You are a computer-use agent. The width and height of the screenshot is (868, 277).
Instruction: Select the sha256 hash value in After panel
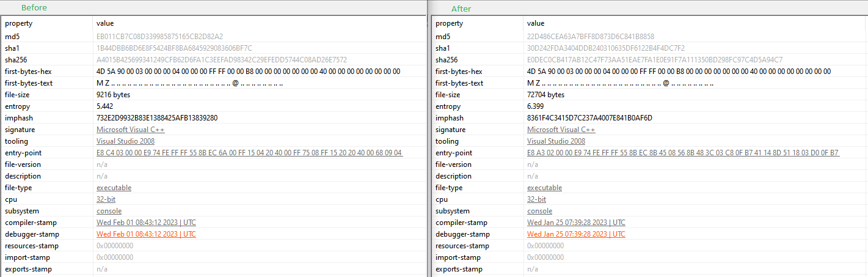[x=655, y=60]
